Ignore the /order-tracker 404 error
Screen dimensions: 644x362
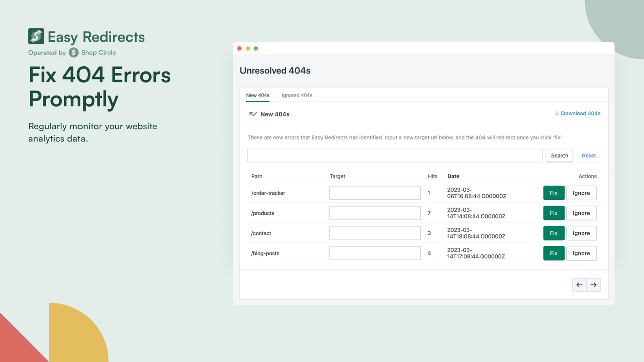tap(581, 193)
